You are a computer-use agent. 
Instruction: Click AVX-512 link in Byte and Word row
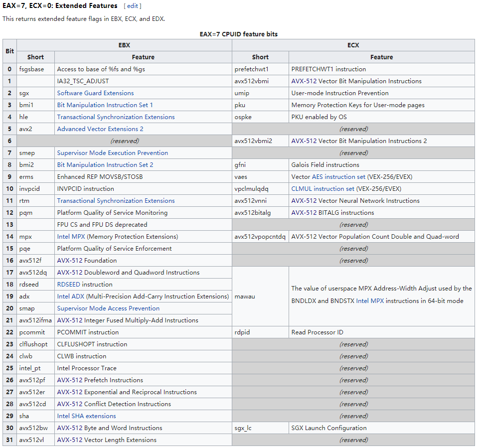point(70,429)
